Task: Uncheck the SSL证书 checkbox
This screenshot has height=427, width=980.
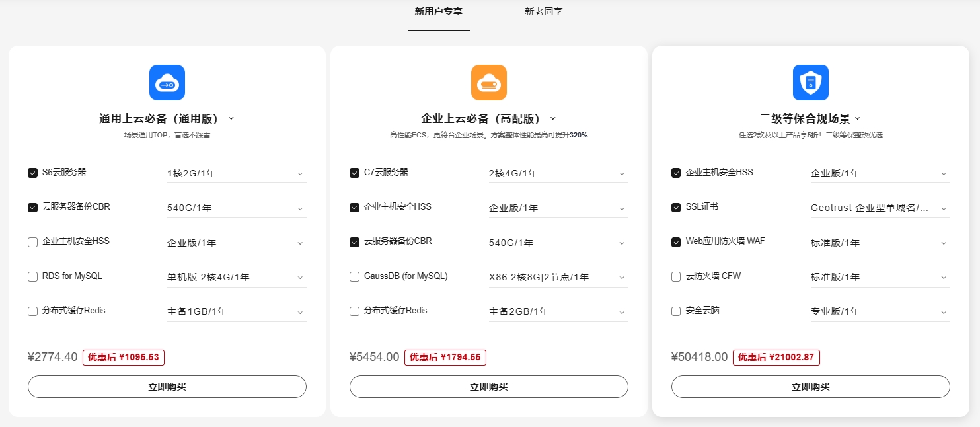Action: tap(675, 207)
